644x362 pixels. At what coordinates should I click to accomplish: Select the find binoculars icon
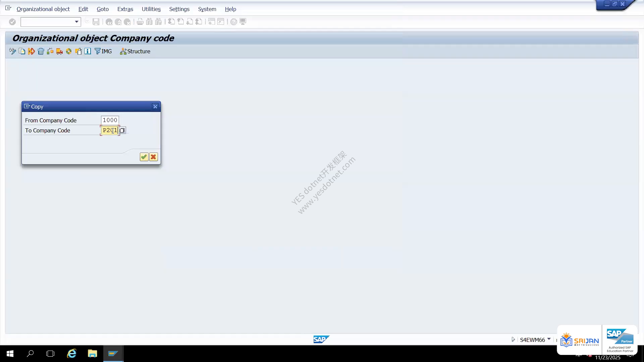(x=149, y=22)
